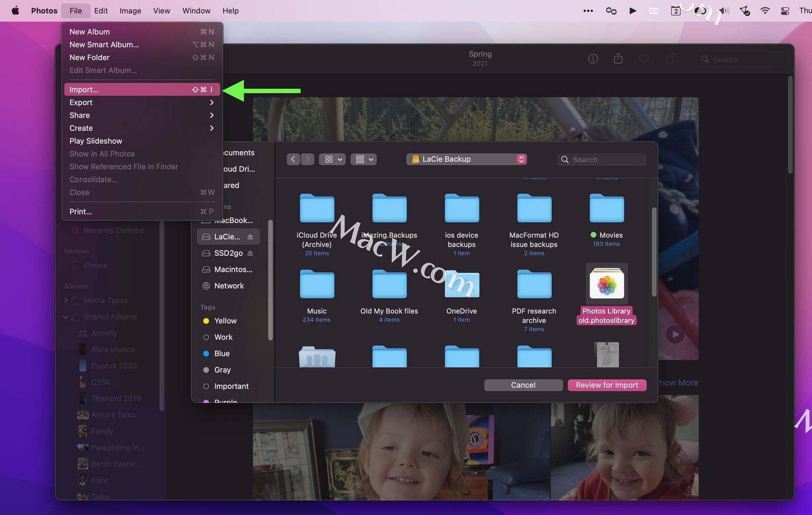The height and width of the screenshot is (515, 812).
Task: Select the iCloud Drive (Archive) folder
Action: coord(317,224)
